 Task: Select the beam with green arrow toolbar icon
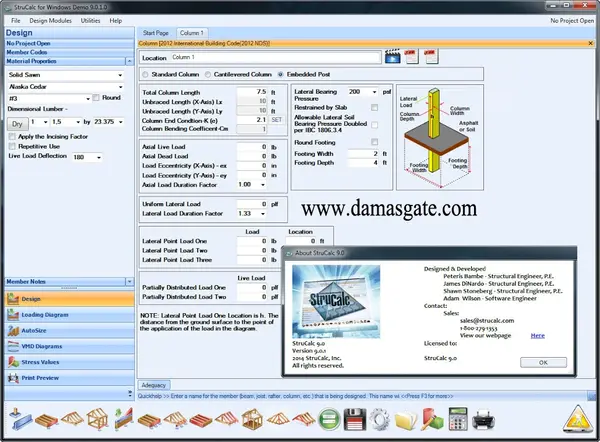click(x=124, y=419)
